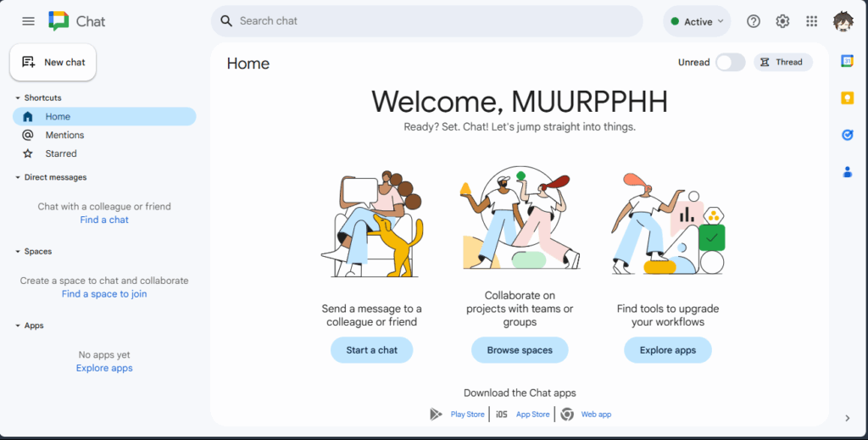868x440 pixels.
Task: Open the Google apps grid
Action: tap(811, 21)
